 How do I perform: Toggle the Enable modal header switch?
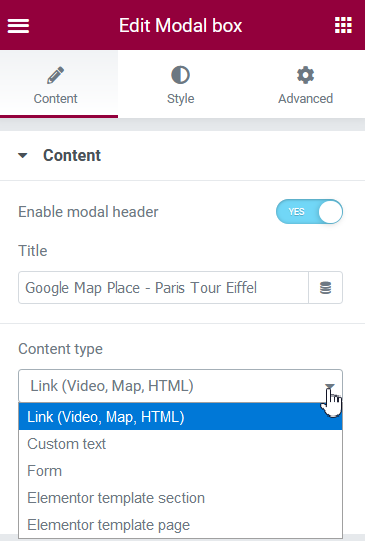pyautogui.click(x=309, y=212)
